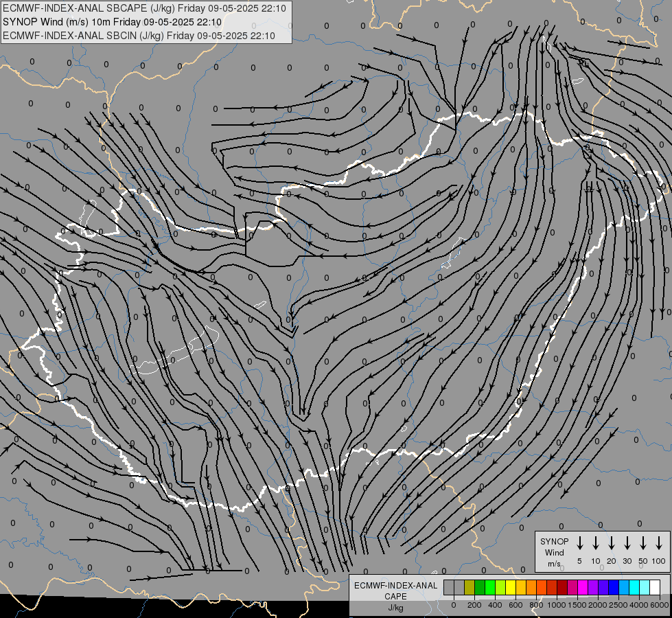Click the 100 m/s wind speed label
Screen dimensions: 672x618
click(x=659, y=561)
